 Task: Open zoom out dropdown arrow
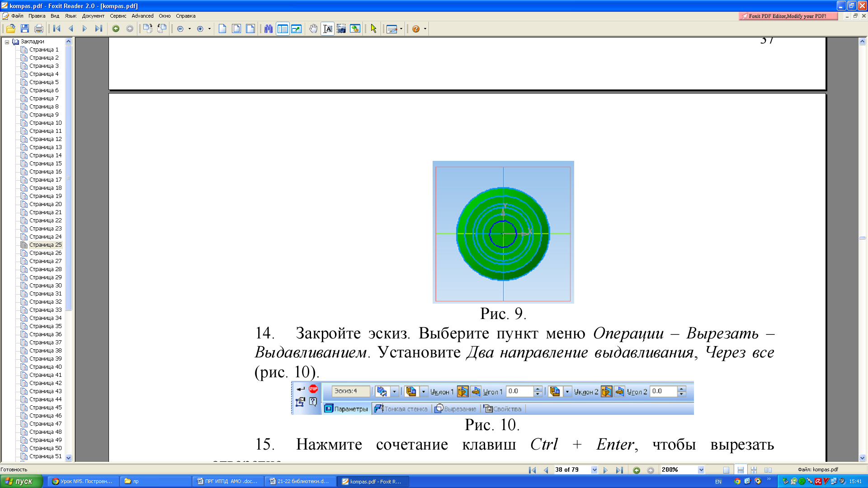click(189, 29)
